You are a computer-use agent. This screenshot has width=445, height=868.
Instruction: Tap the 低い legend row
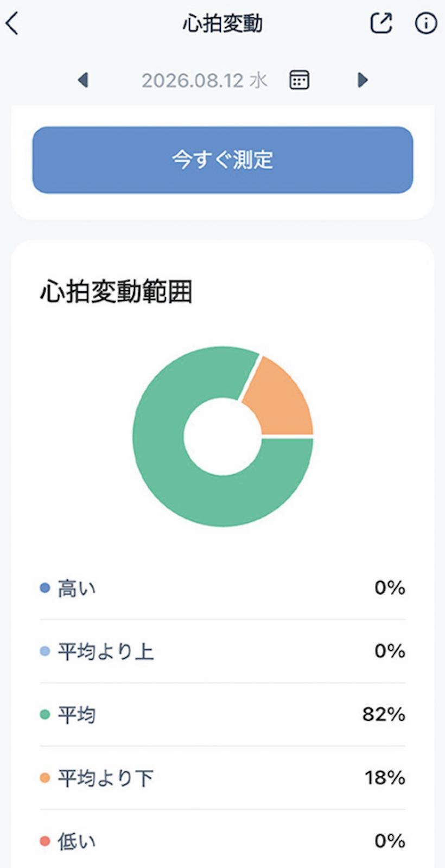tap(223, 841)
